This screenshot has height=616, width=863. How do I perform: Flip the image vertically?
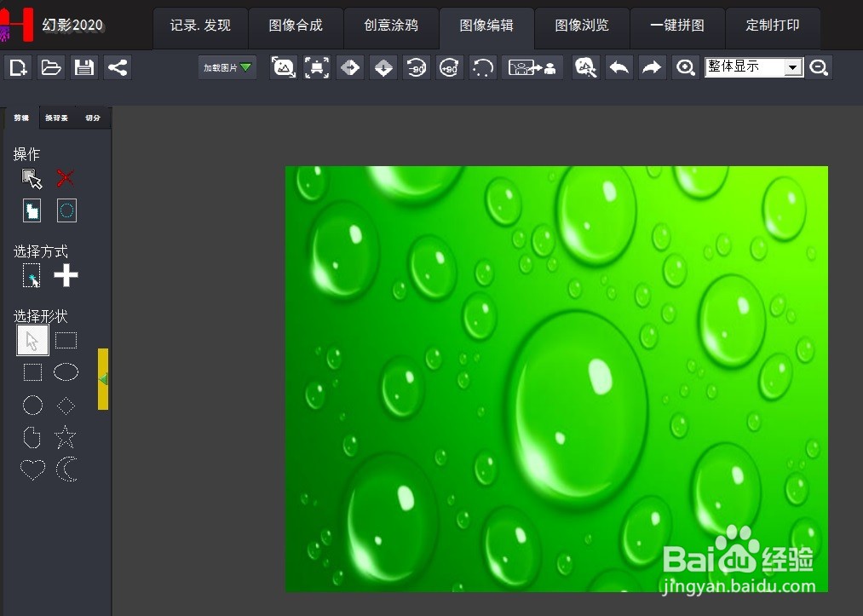(x=383, y=67)
